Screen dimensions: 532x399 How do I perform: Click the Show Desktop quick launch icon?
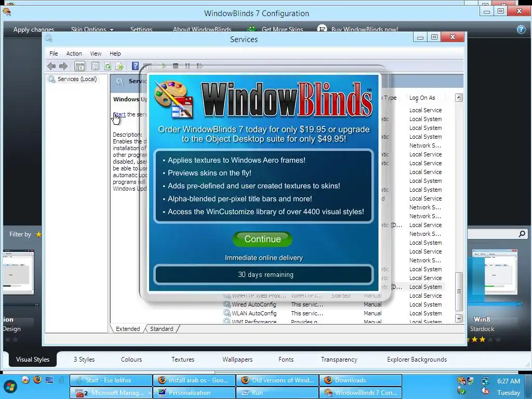(x=49, y=380)
